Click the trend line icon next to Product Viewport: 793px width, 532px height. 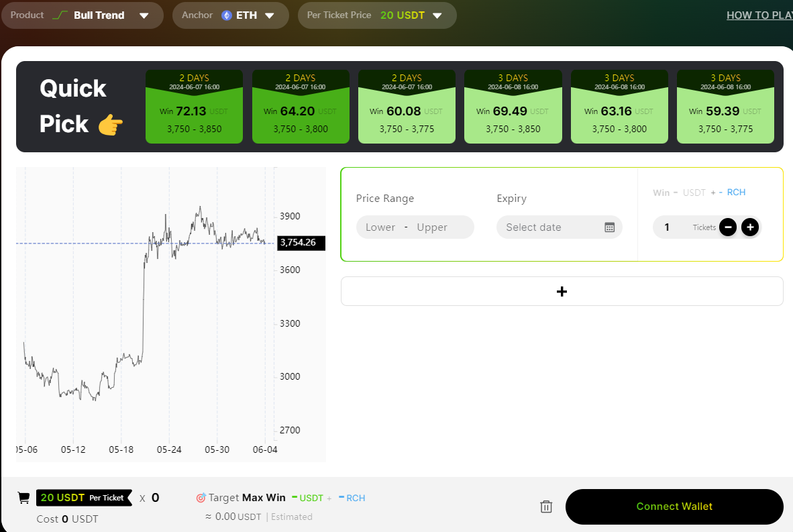point(61,14)
